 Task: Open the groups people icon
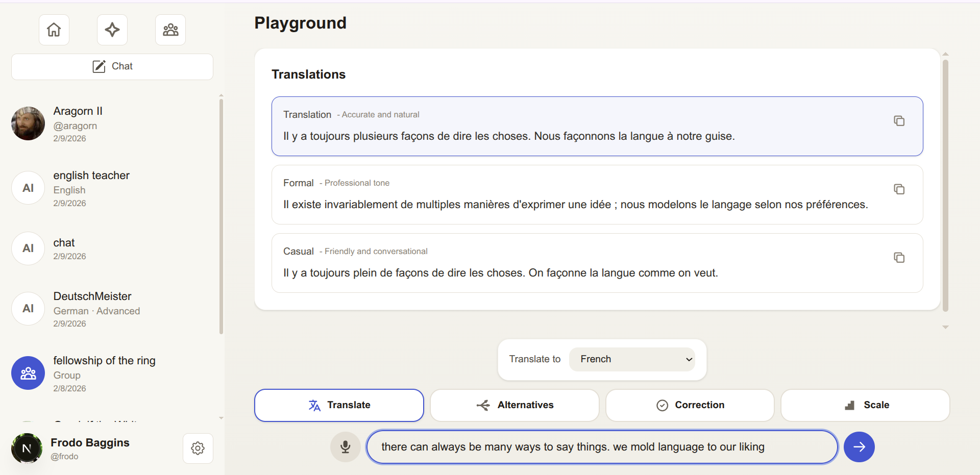tap(170, 30)
